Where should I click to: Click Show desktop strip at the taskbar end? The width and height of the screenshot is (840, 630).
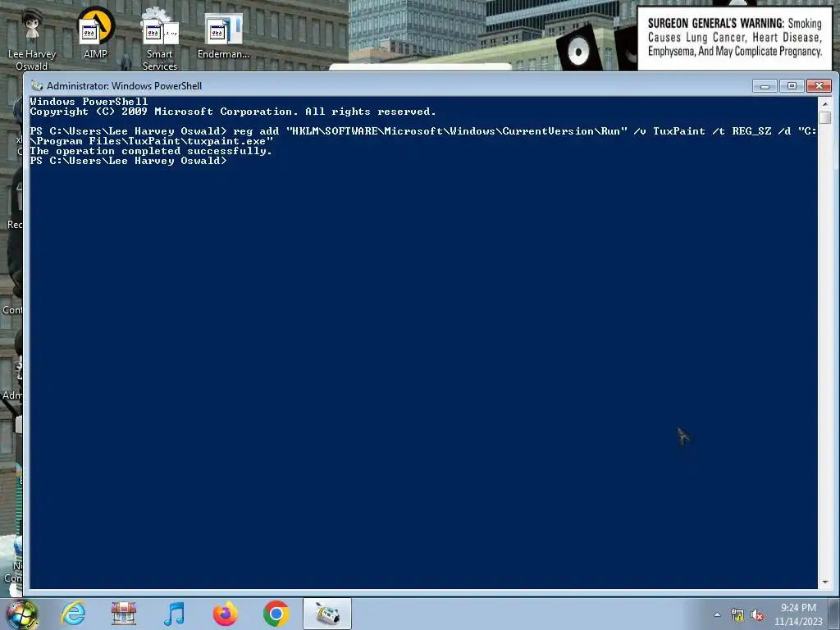coord(834,614)
